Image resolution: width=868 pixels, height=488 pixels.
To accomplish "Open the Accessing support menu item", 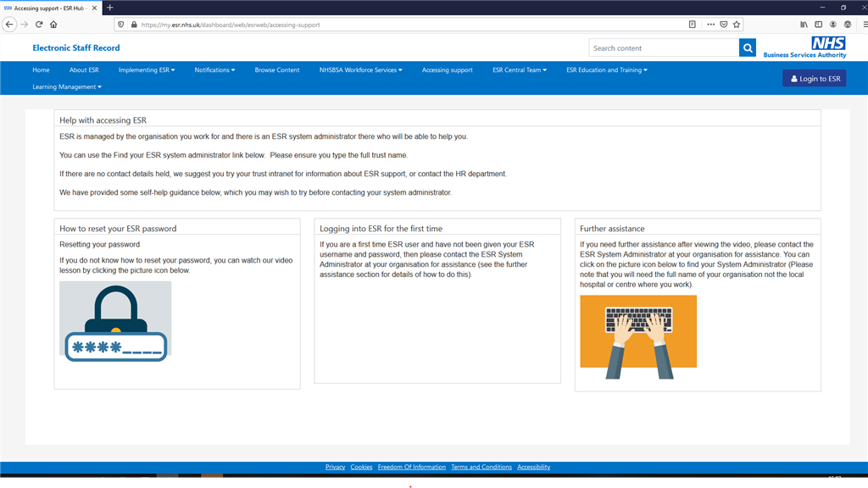I will tap(448, 70).
